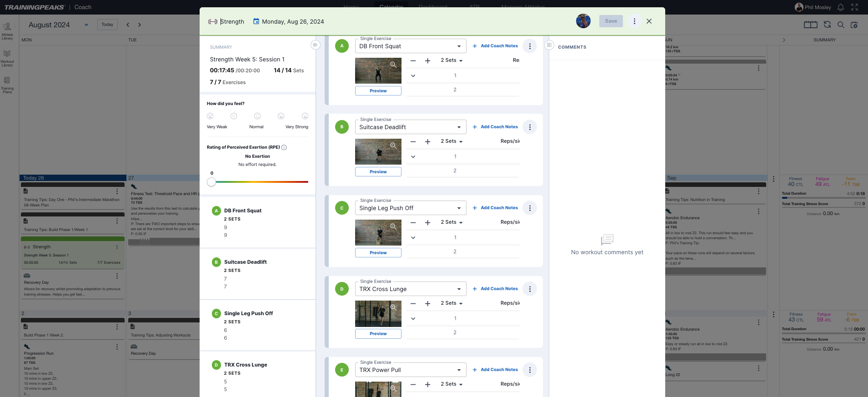Click Preview under TRX Cross Lunge thumbnail
The image size is (868, 397).
pyautogui.click(x=378, y=334)
